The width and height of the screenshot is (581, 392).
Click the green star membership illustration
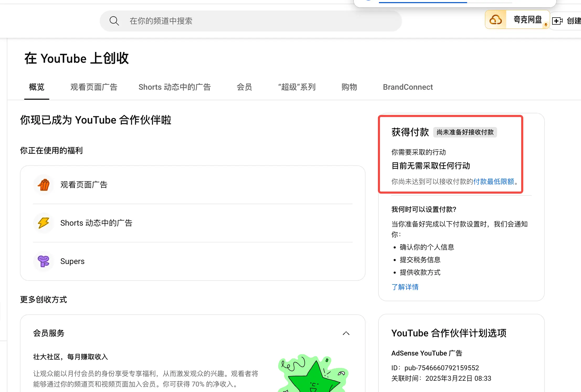pos(313,373)
